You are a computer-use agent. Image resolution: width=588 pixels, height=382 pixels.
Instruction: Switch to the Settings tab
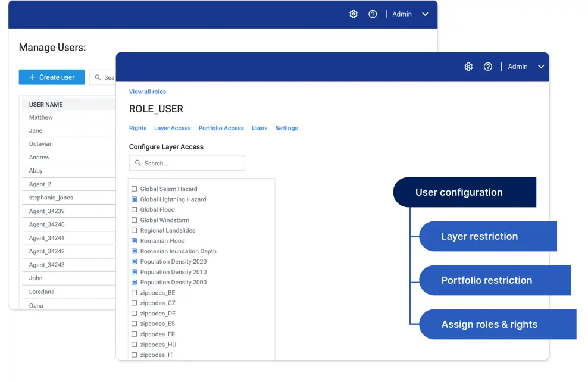[286, 128]
